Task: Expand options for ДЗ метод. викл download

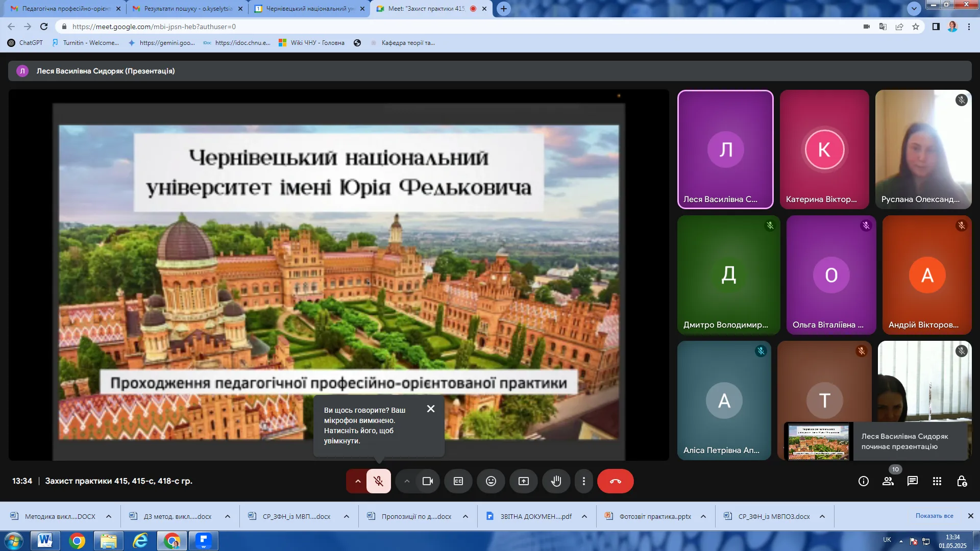Action: pos(228,516)
